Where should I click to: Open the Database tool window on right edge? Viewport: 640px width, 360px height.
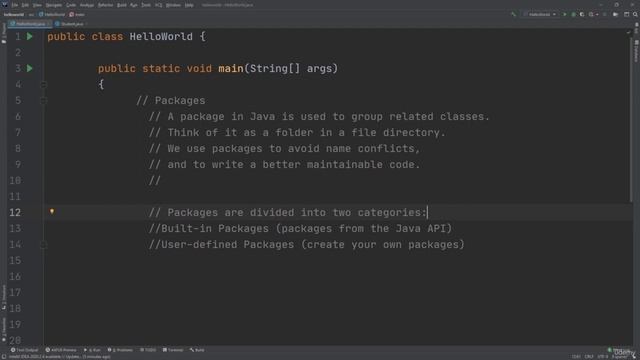pos(636,51)
